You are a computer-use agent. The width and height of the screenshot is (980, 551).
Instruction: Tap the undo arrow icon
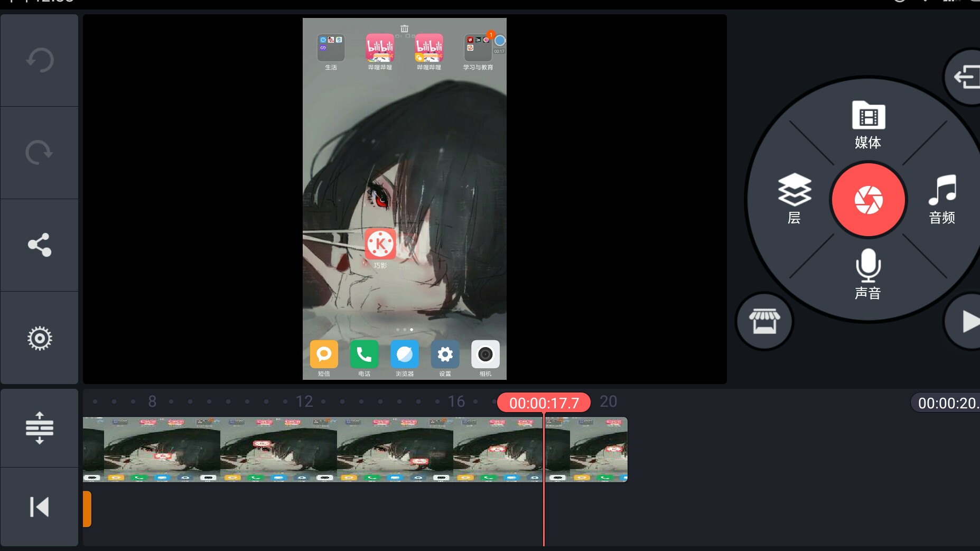click(40, 60)
